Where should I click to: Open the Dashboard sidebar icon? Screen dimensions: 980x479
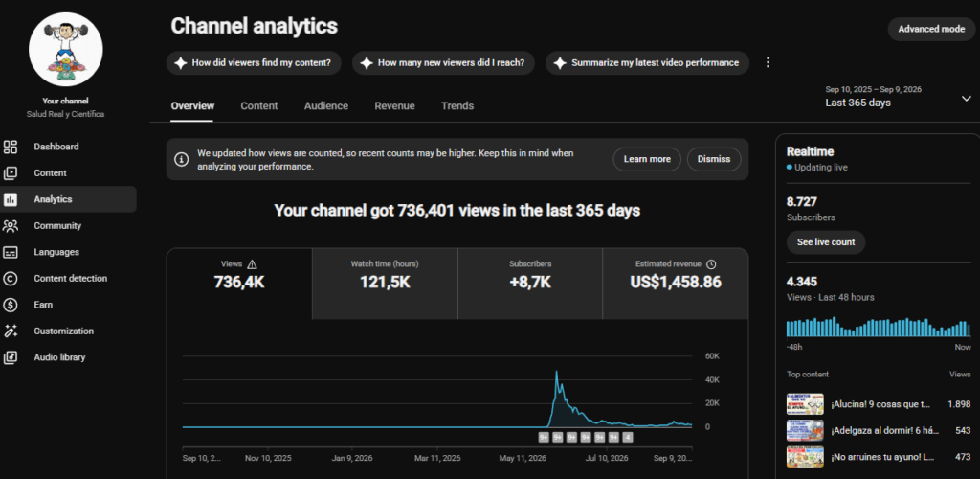(x=11, y=147)
